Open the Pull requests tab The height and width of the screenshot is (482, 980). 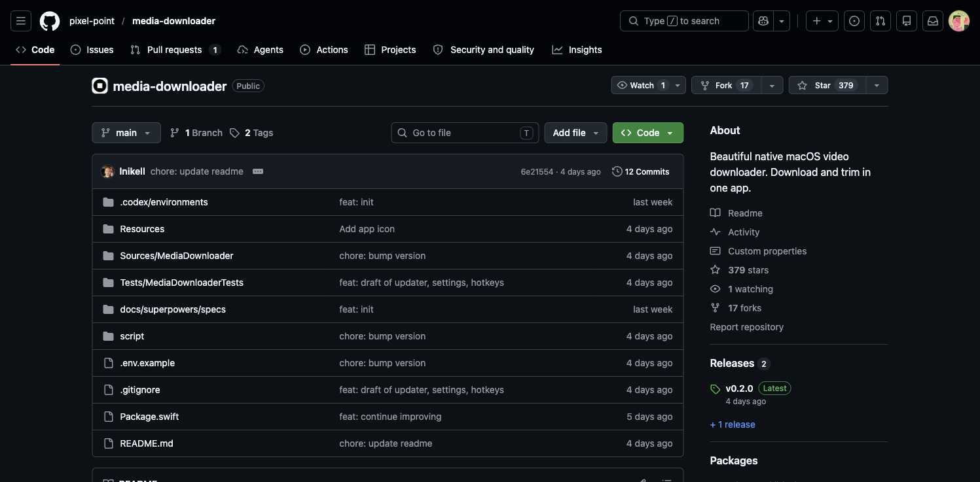(x=175, y=50)
